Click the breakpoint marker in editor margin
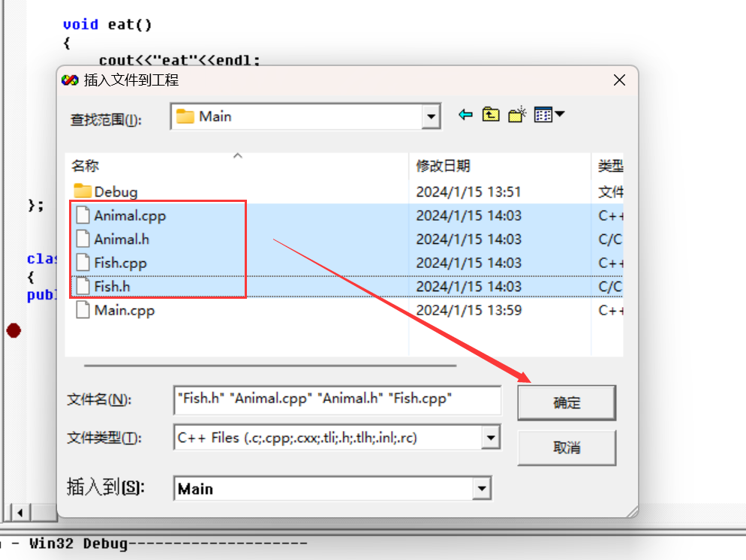The image size is (746, 560). click(14, 330)
